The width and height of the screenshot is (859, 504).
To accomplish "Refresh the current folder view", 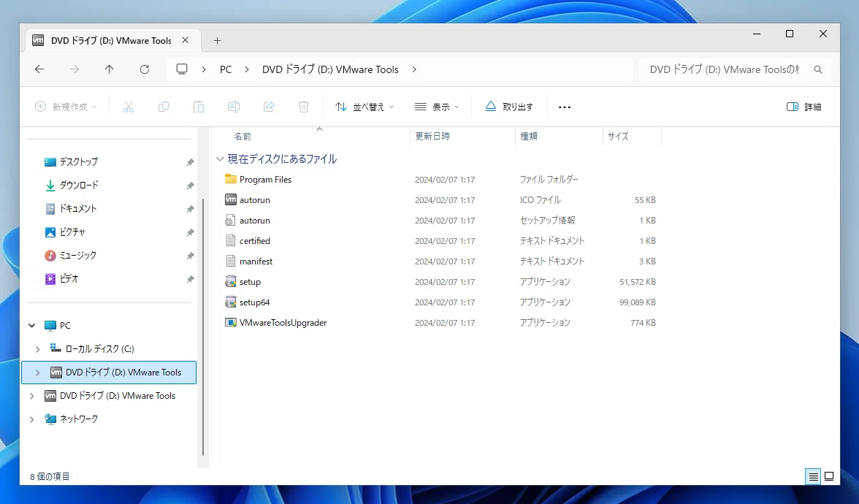I will (x=145, y=69).
